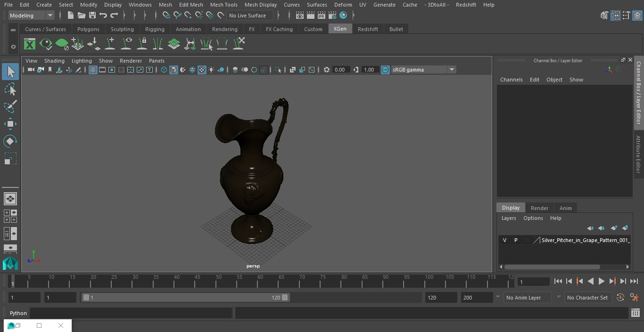The width and height of the screenshot is (644, 332).
Task: Click the XGen clear preview shelf icon
Action: pos(62,44)
